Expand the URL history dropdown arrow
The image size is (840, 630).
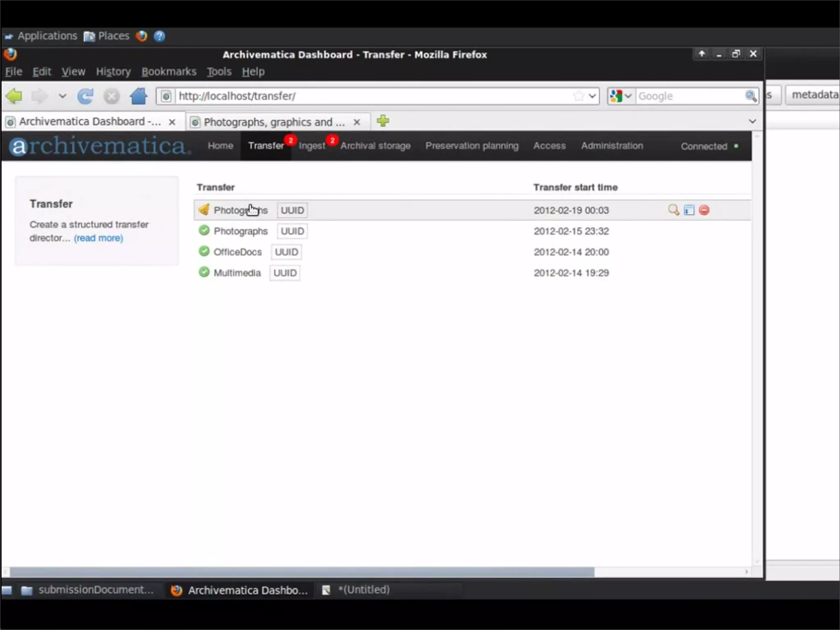point(592,96)
